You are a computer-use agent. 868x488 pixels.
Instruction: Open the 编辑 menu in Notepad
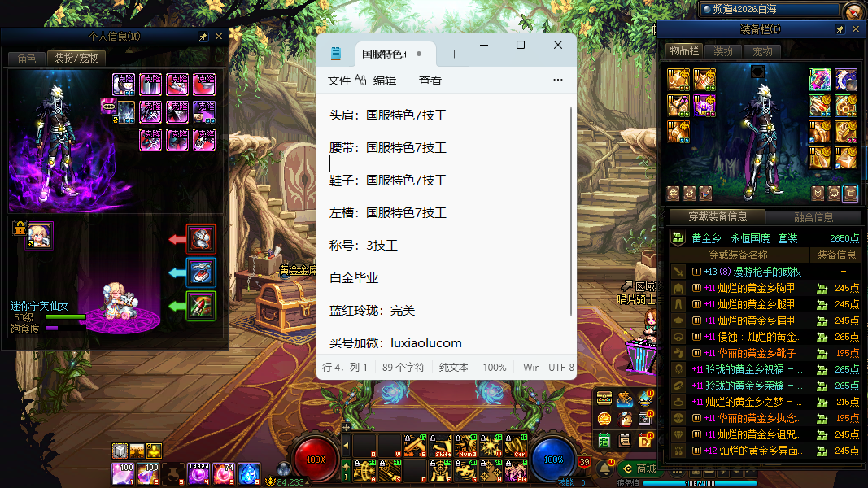385,81
